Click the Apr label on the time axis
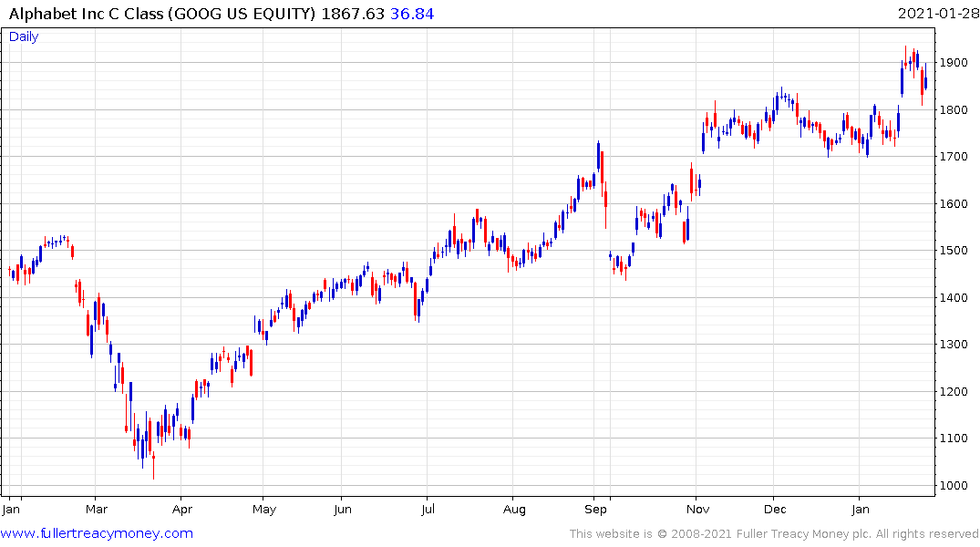Image resolution: width=980 pixels, height=547 pixels. pyautogui.click(x=182, y=510)
